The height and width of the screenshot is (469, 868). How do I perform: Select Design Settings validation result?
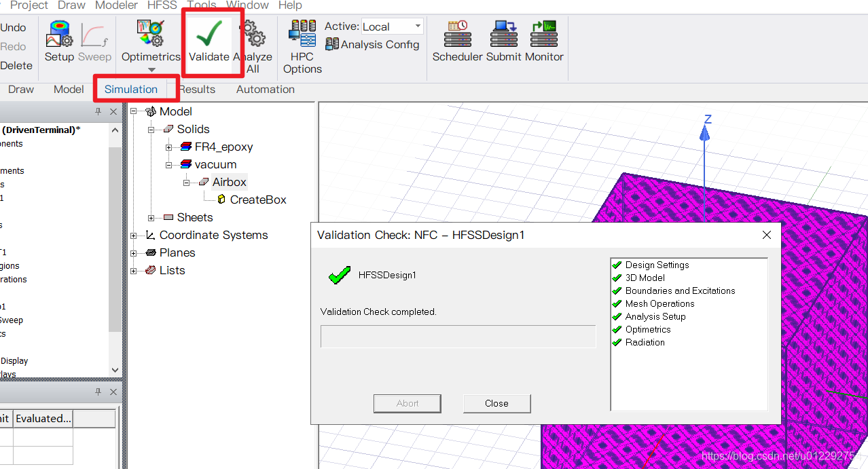pyautogui.click(x=651, y=265)
